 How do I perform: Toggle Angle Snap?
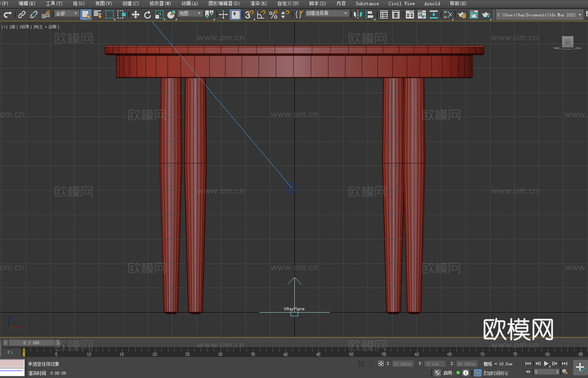tap(261, 14)
